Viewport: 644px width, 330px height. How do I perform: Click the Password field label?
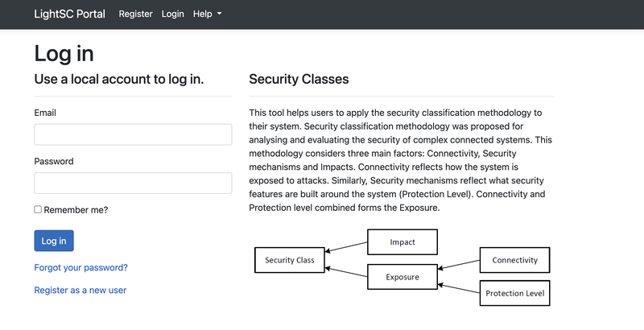(54, 161)
